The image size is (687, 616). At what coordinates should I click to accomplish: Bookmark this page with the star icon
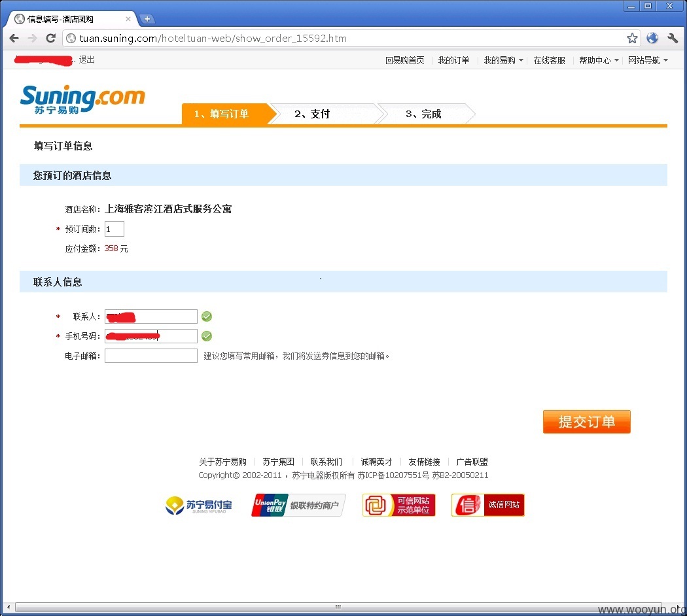pyautogui.click(x=632, y=39)
